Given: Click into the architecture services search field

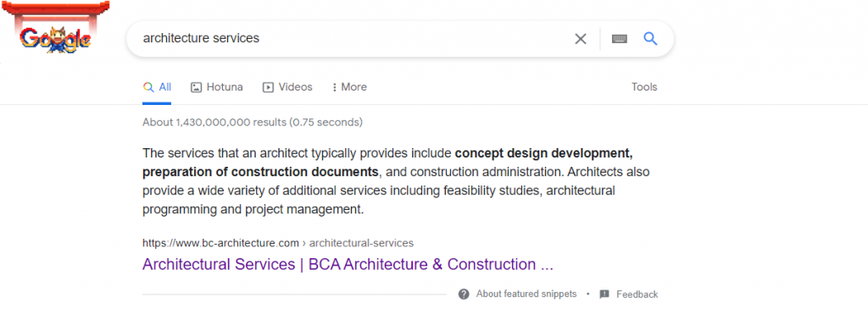Looking at the screenshot, I should [354, 39].
